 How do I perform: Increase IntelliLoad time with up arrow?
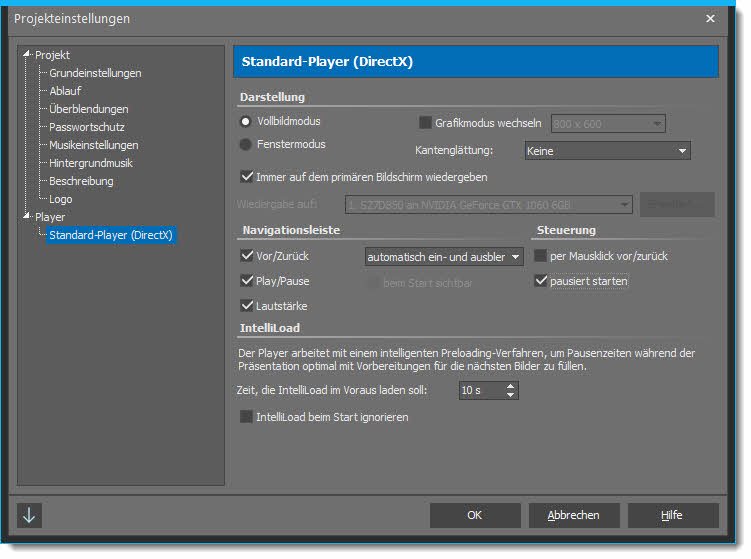[x=511, y=385]
